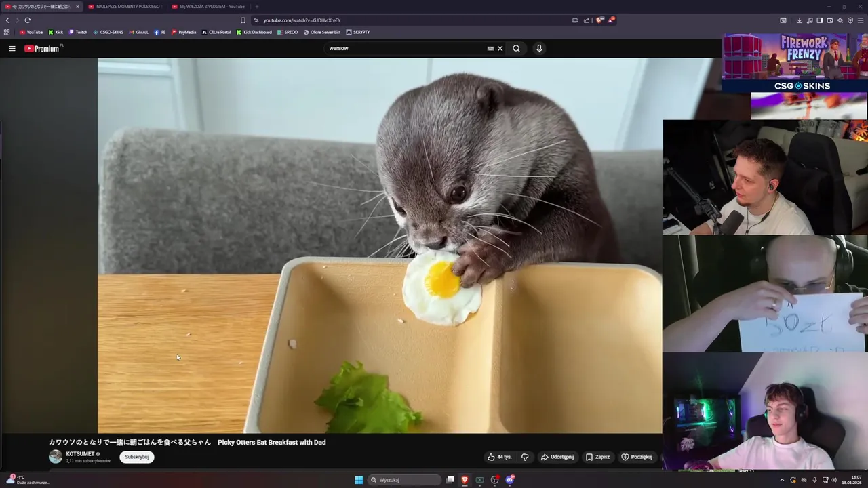Switch to 'SIĘ WJEZDŻA Z VLOGIEM' tab
This screenshot has height=488, width=868.
(x=210, y=7)
